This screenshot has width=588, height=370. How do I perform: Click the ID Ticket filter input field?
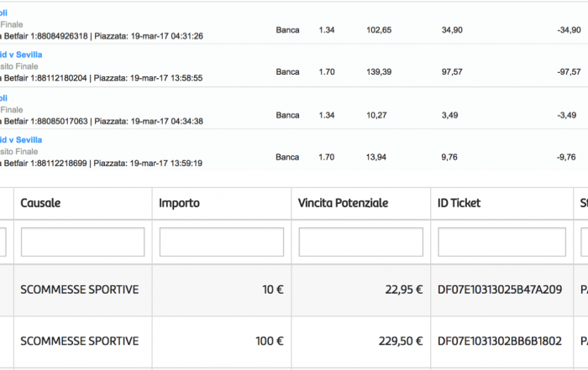point(501,242)
